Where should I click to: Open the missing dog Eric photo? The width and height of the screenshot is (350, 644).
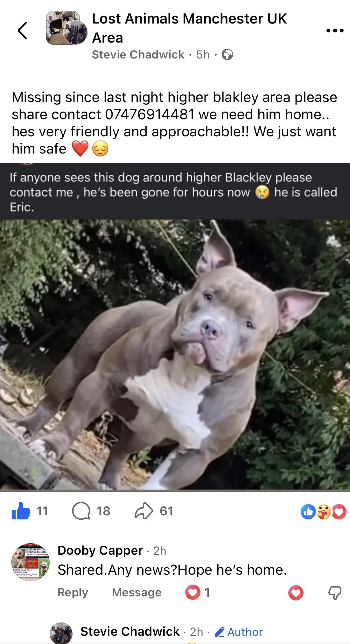175,354
